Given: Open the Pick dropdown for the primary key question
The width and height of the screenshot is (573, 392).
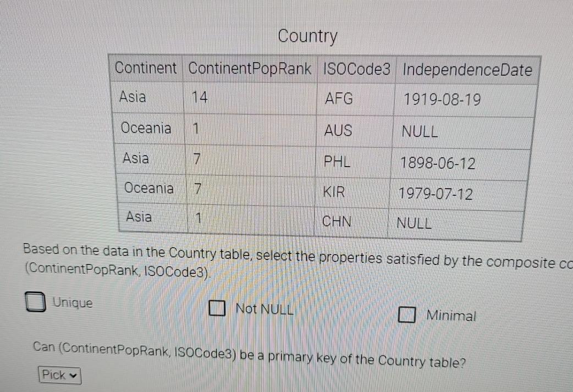Looking at the screenshot, I should pos(58,375).
